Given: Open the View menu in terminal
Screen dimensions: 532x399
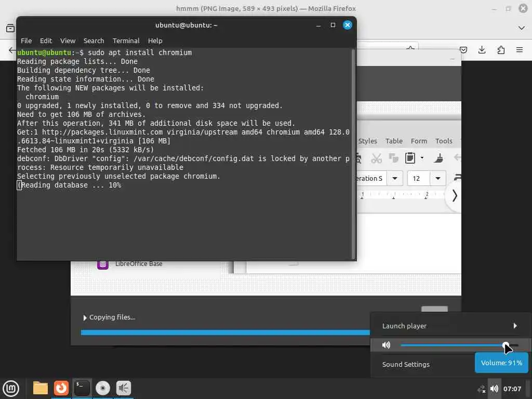Looking at the screenshot, I should [x=68, y=41].
